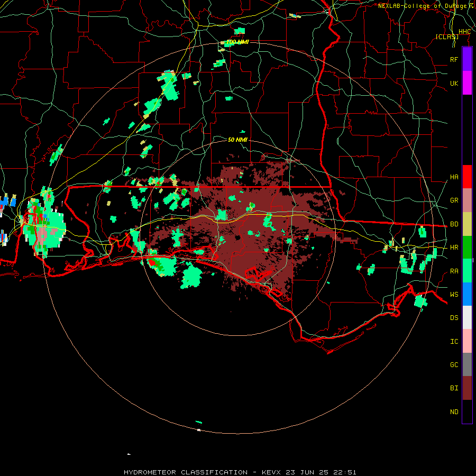Click the ND black legend swatch
The width and height of the screenshot is (476, 476).
click(467, 411)
